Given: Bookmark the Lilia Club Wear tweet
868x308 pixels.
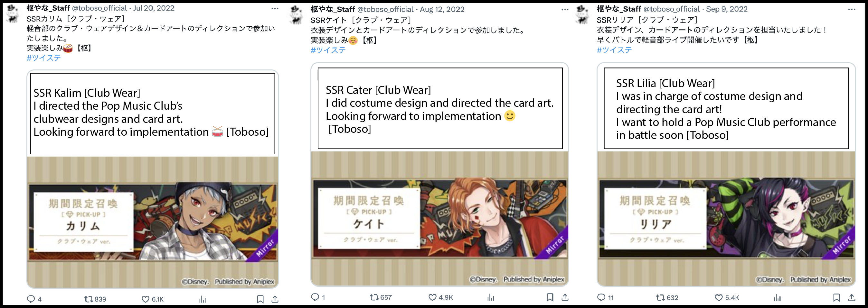Looking at the screenshot, I should pos(836,298).
